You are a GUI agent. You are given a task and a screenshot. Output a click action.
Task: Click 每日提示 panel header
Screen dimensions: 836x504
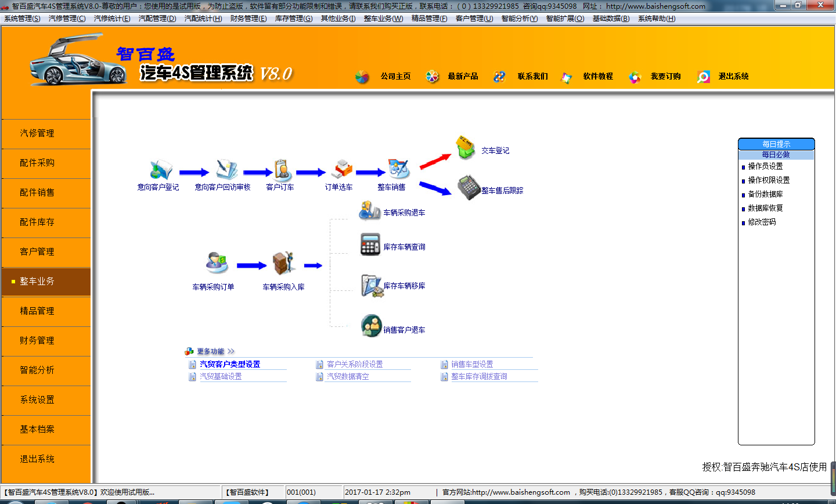(776, 144)
